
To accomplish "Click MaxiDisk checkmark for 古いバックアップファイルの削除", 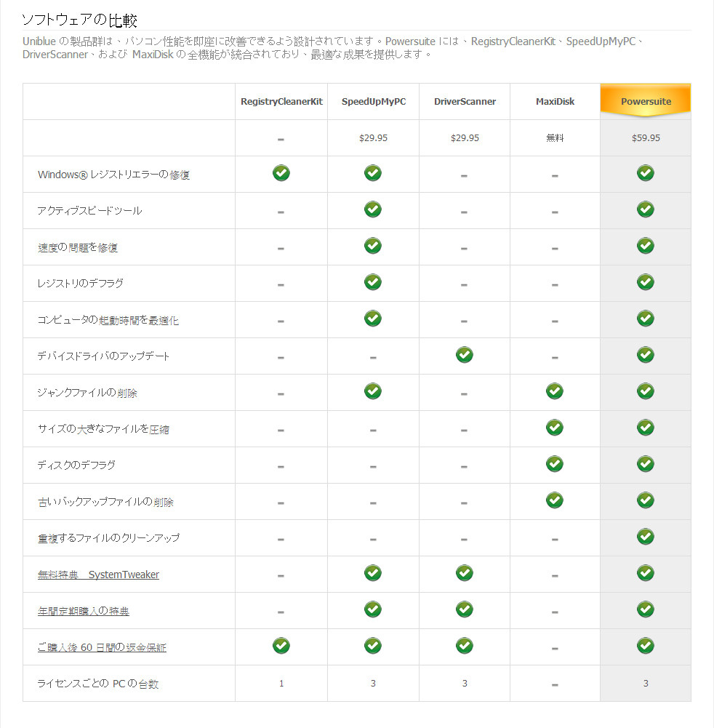I will pos(555,500).
